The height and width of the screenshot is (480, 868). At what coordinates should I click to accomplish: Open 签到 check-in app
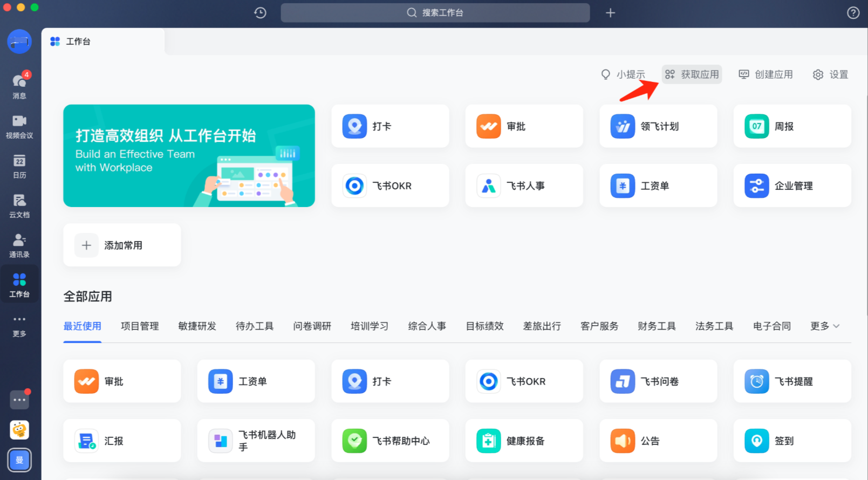(792, 441)
